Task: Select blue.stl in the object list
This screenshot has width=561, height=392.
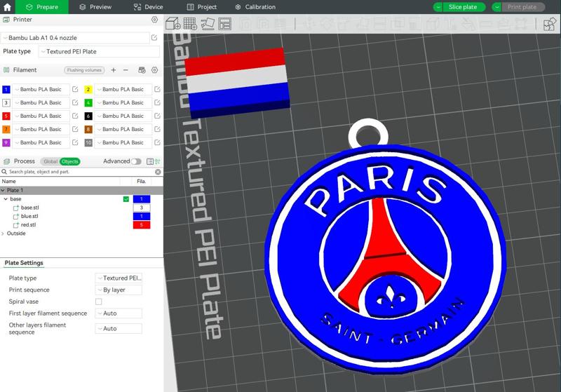Action: pos(29,216)
